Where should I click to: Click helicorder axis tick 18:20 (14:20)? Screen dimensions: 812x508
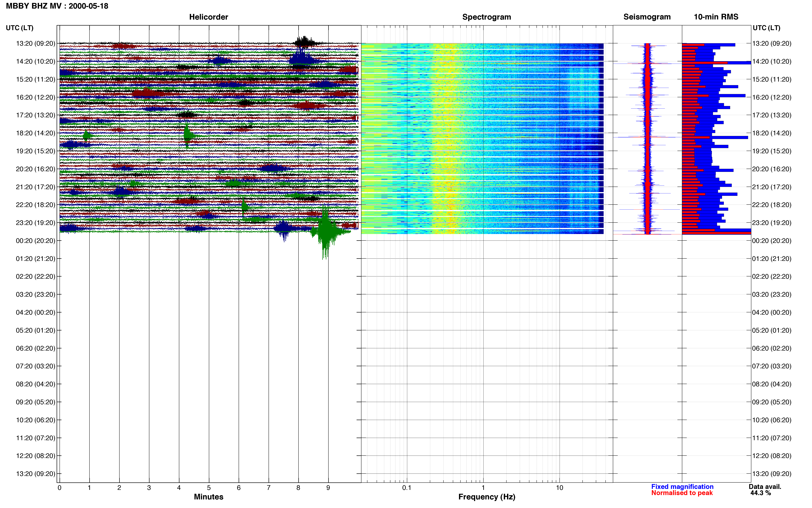36,133
